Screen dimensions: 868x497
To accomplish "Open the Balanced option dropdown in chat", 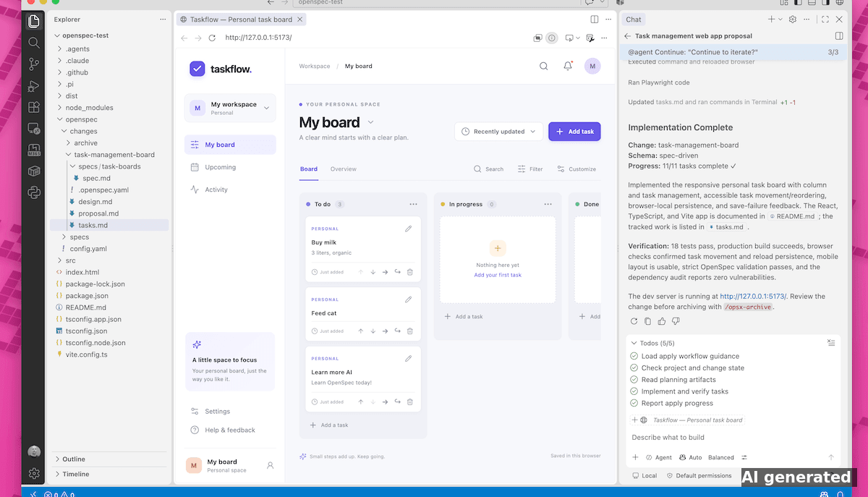I will [x=721, y=457].
